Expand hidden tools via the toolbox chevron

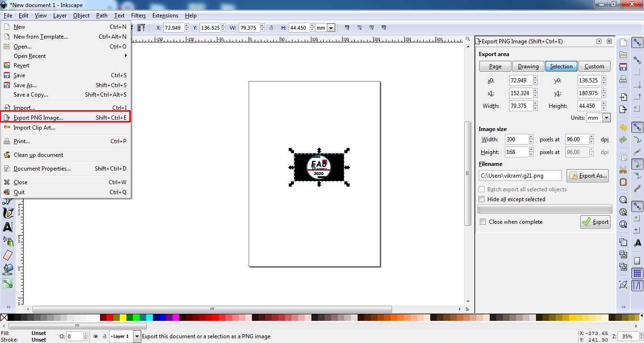pos(8,306)
